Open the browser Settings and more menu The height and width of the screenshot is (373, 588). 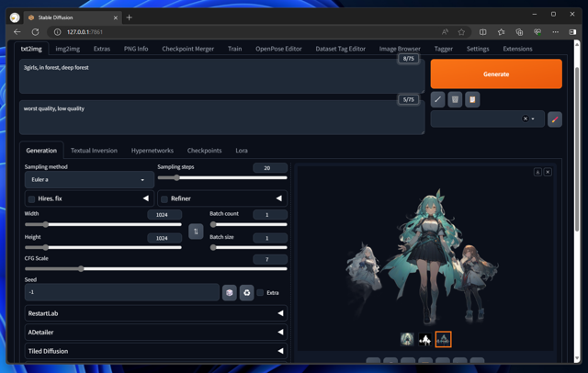(x=555, y=32)
